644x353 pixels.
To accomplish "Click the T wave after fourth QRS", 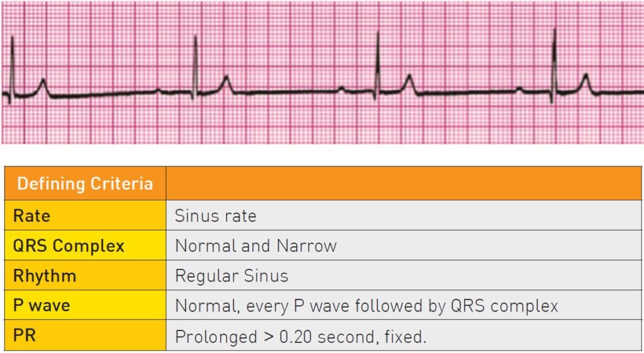I will coord(586,84).
